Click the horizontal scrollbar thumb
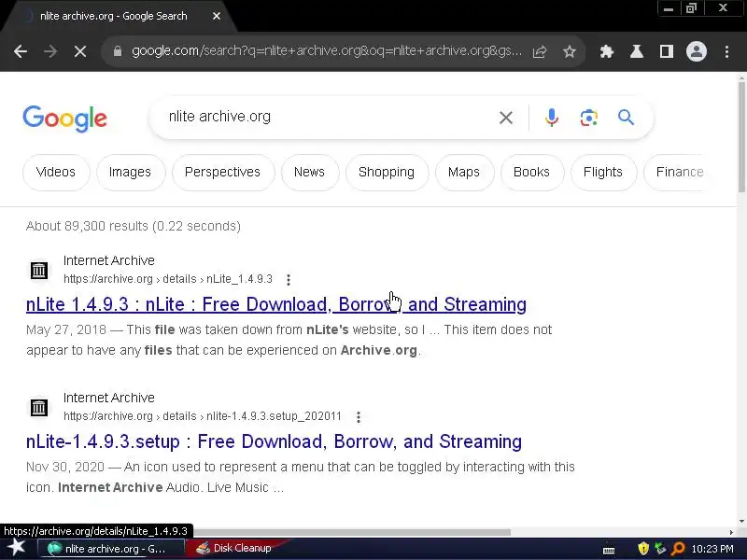 (x=352, y=532)
